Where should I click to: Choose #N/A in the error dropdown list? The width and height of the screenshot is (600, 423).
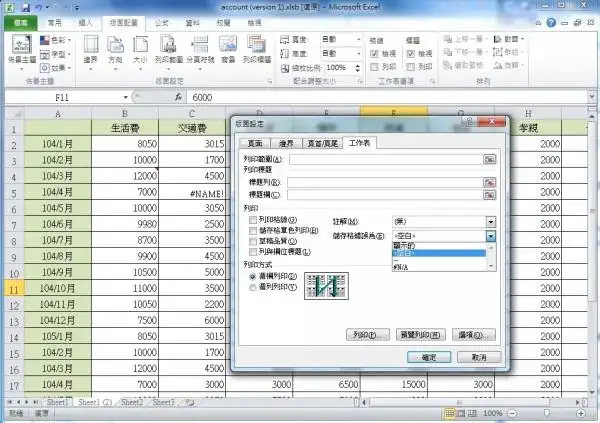coord(400,268)
